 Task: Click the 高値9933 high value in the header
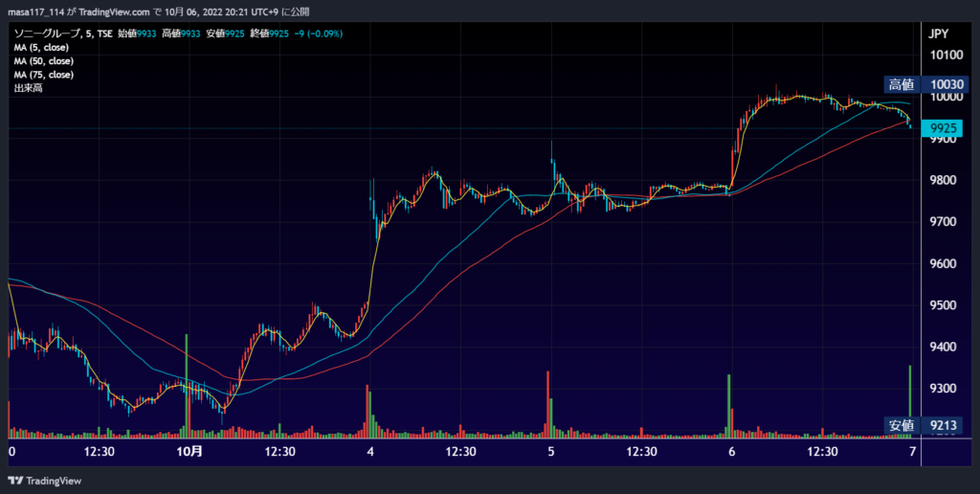pyautogui.click(x=181, y=34)
